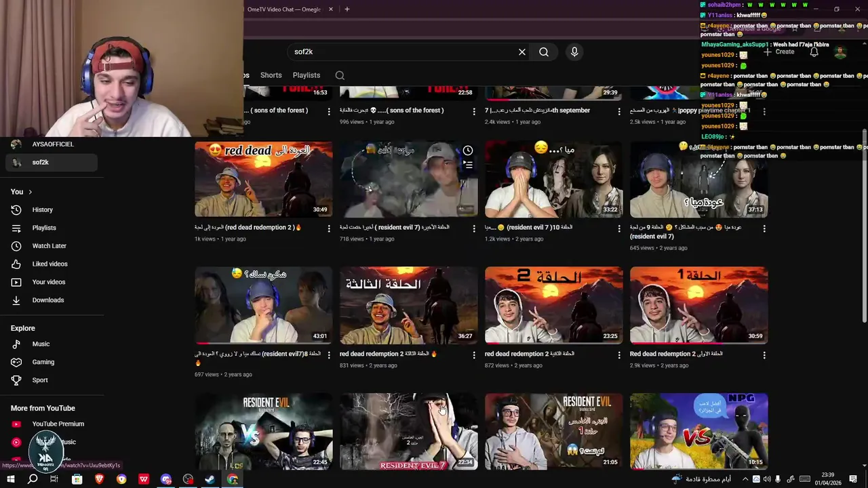This screenshot has width=868, height=488.
Task: Play the 10:15 NPG VS thumbnail
Action: pyautogui.click(x=699, y=432)
